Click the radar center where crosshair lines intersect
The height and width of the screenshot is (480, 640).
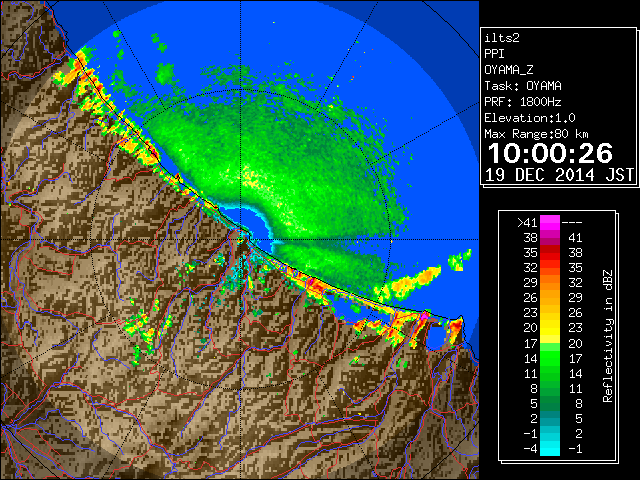click(x=241, y=240)
